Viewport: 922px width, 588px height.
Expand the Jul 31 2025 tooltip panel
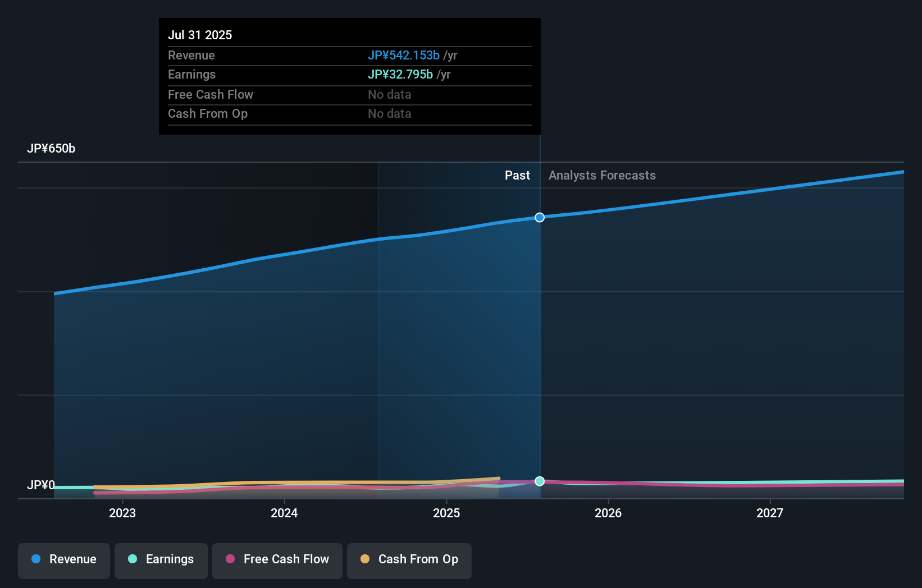(x=349, y=76)
